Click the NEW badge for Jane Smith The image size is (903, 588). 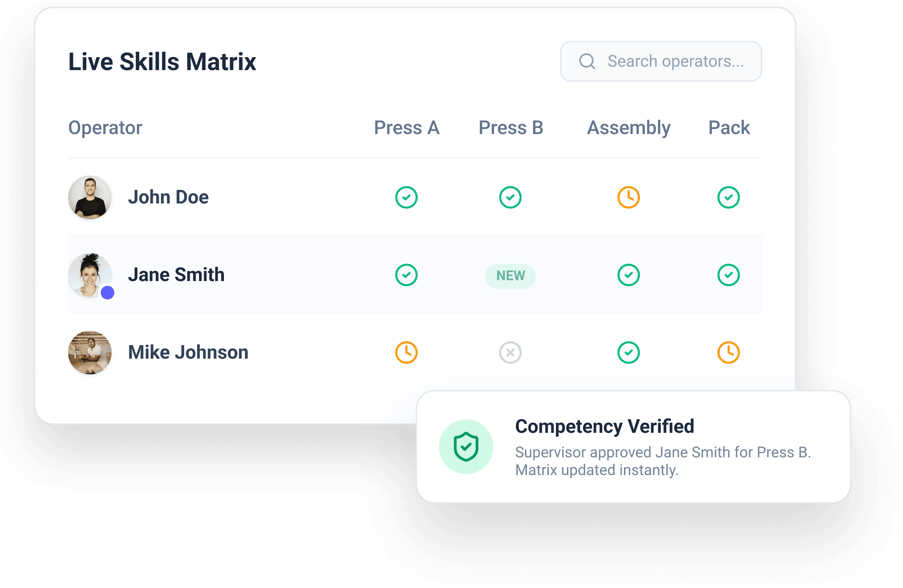point(510,276)
